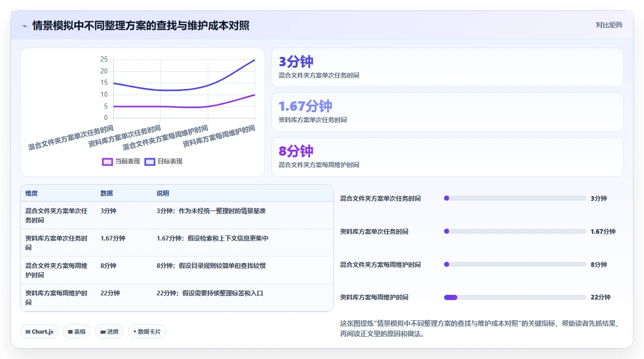Screen dimensions: 644x359
Task: Click the summary paragraph below progress bars
Action: click(x=480, y=328)
